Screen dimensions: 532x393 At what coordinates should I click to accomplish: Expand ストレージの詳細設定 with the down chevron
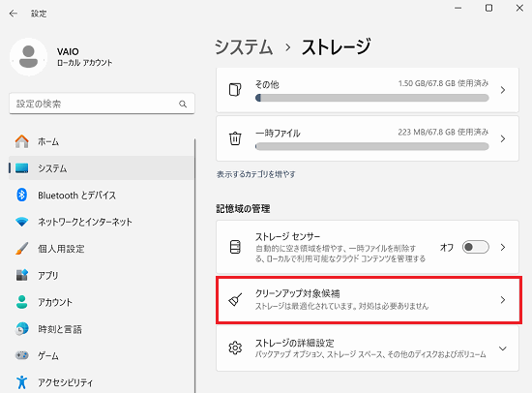coord(503,348)
